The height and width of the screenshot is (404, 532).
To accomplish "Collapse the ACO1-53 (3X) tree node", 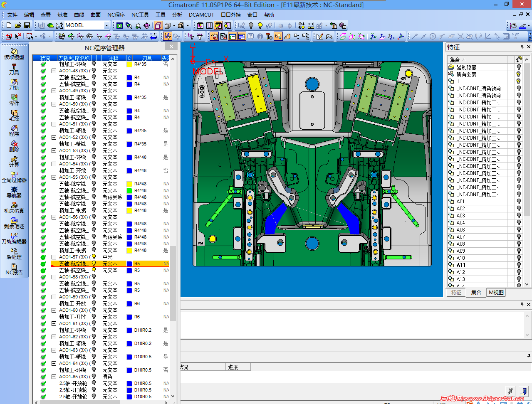I will pos(54,150).
